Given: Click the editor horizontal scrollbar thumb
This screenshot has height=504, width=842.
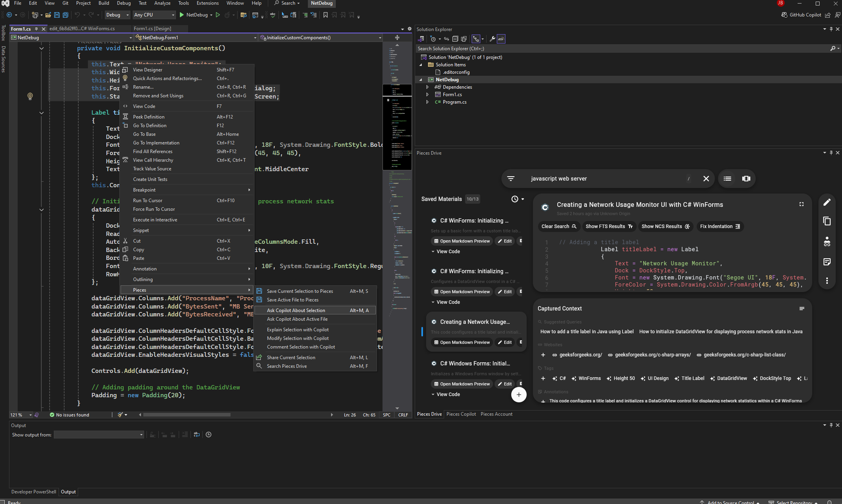Looking at the screenshot, I should 187,415.
